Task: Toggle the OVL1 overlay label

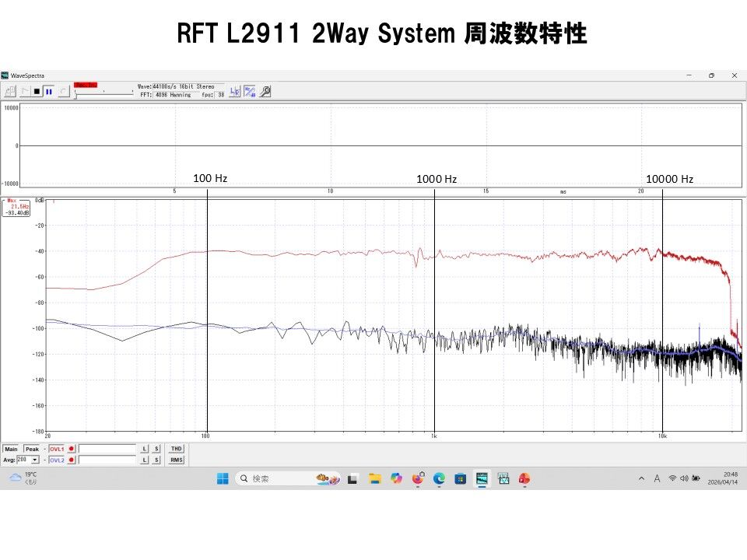Action: coord(57,449)
